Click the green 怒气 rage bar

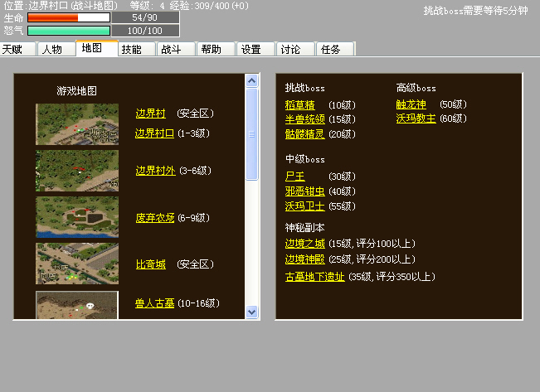pos(68,31)
